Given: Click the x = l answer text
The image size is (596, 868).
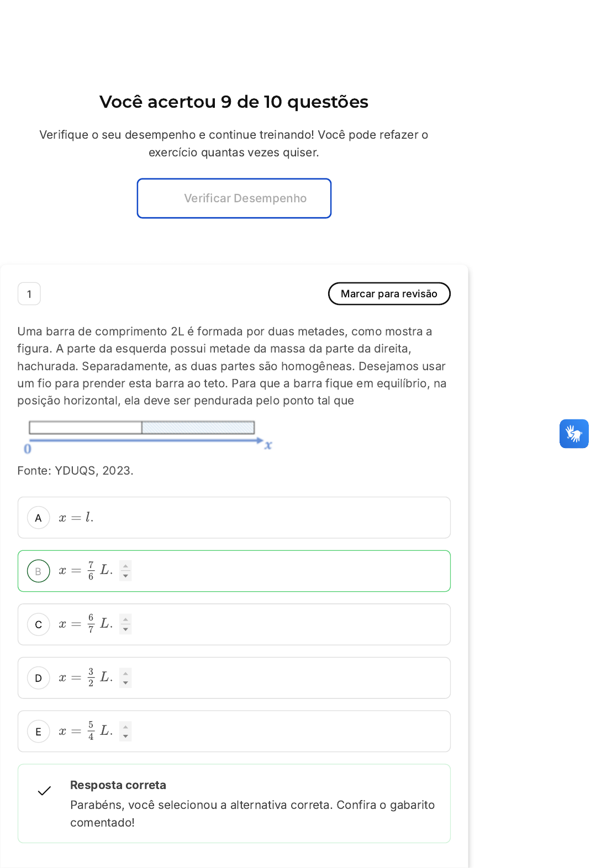Looking at the screenshot, I should 76,518.
